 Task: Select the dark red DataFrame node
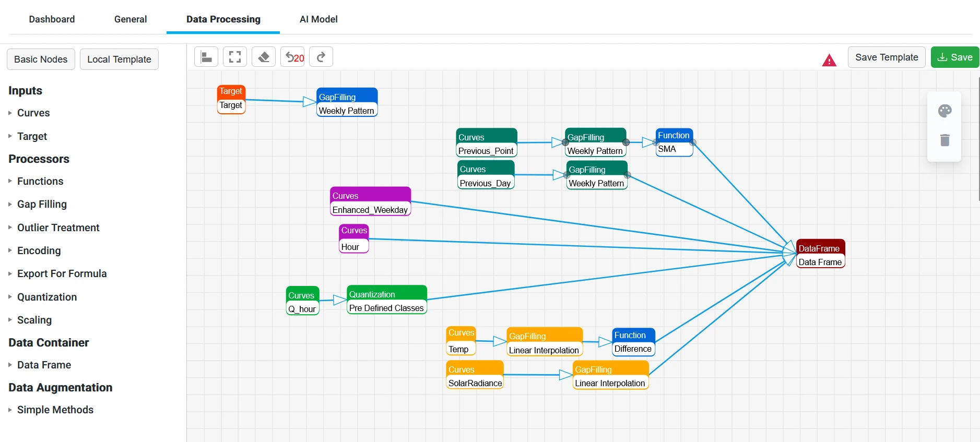pyautogui.click(x=820, y=254)
